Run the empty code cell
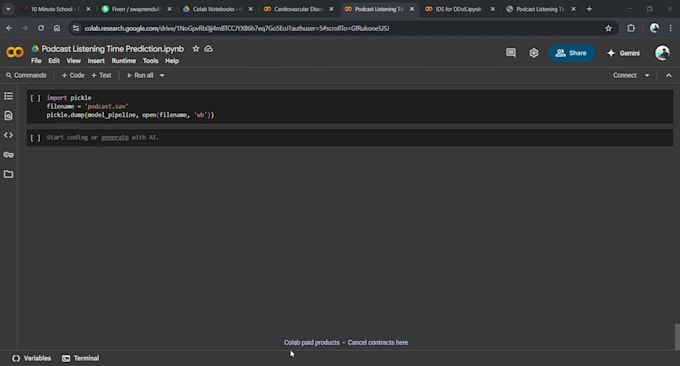The image size is (680, 366). (35, 138)
